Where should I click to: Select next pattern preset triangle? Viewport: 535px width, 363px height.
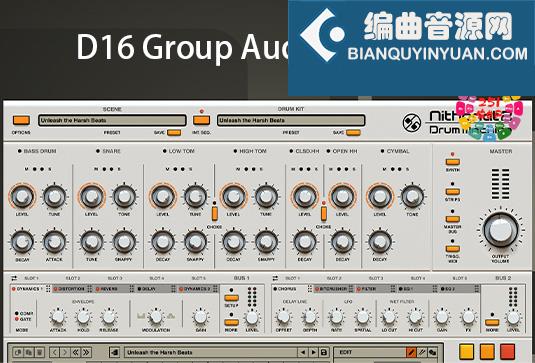[313, 352]
